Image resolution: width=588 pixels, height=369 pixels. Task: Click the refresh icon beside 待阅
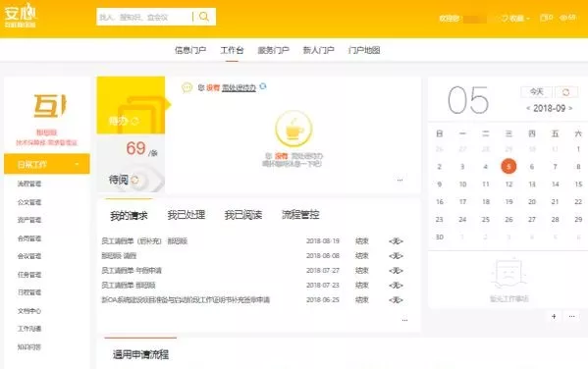[x=134, y=180]
